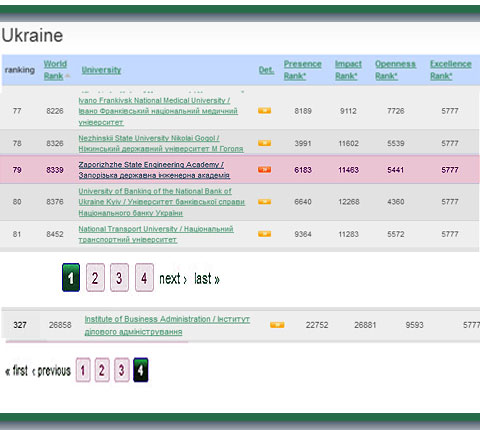480x430 pixels.
Task: Open details icon for Nezhinskii State University row
Action: pyautogui.click(x=264, y=143)
